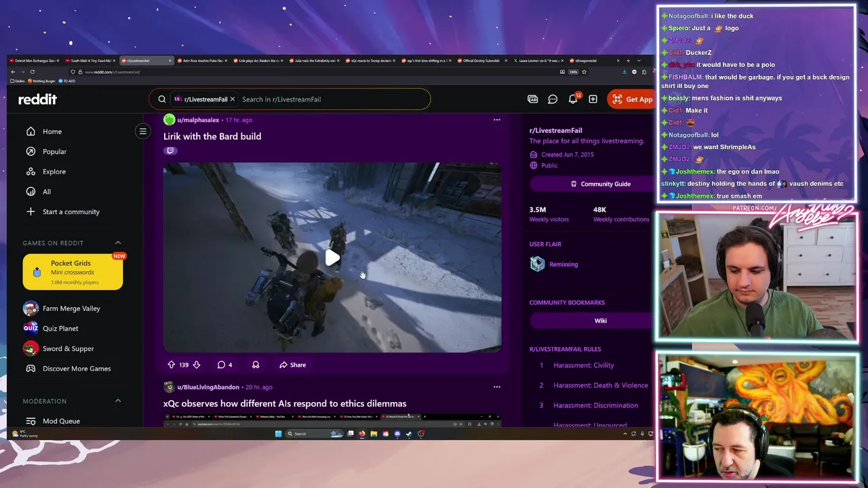Bookmark this page with the star icon
Screen dimensions: 868x488
pos(584,72)
